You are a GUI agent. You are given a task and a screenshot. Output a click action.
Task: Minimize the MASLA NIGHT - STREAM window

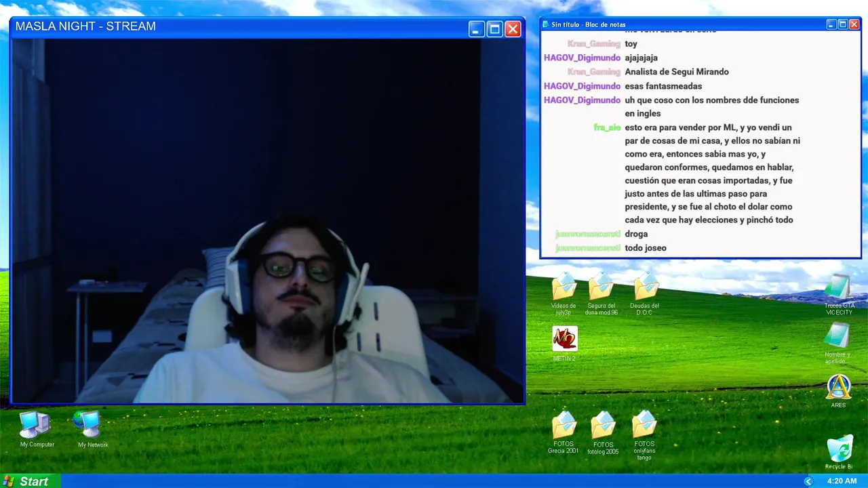pyautogui.click(x=477, y=29)
